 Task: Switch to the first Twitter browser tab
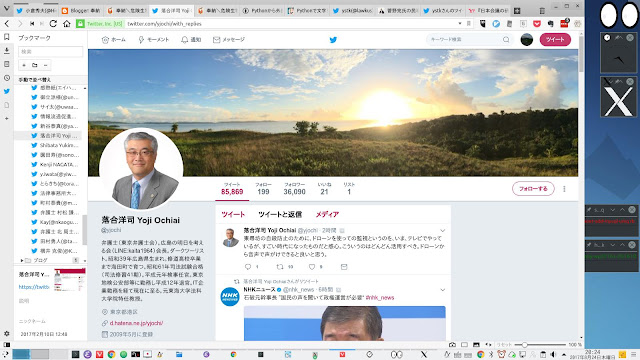pos(36,11)
